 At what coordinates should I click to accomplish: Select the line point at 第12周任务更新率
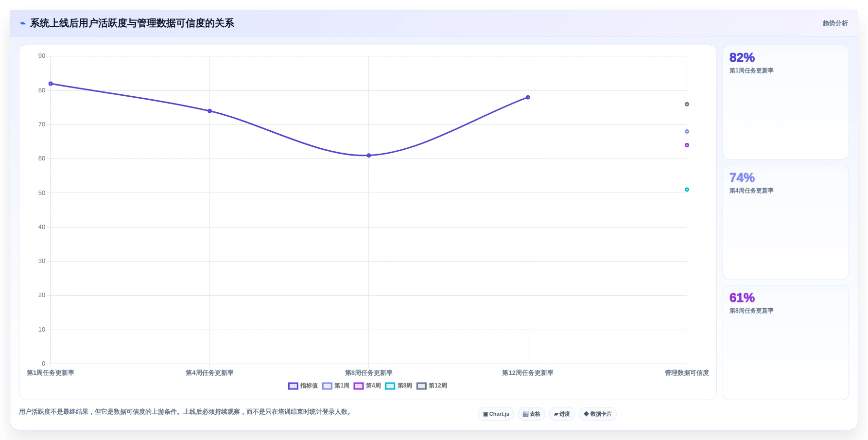tap(528, 97)
